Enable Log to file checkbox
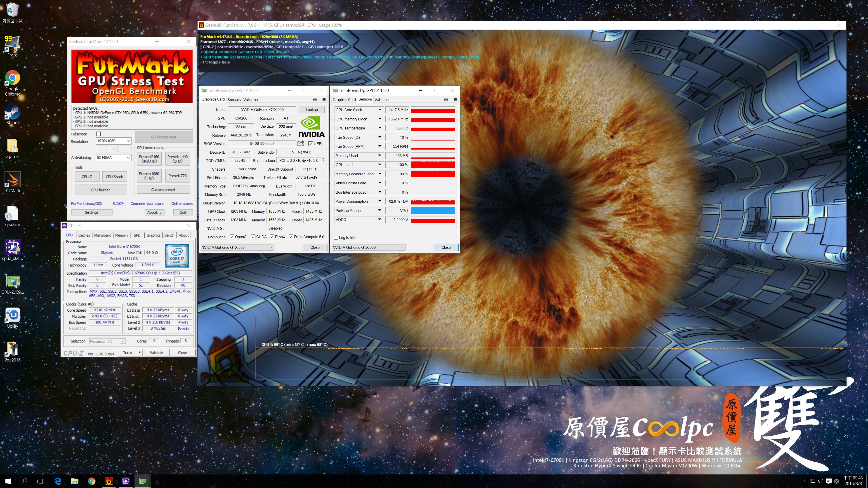Screen dimensions: 868x488 click(x=336, y=237)
